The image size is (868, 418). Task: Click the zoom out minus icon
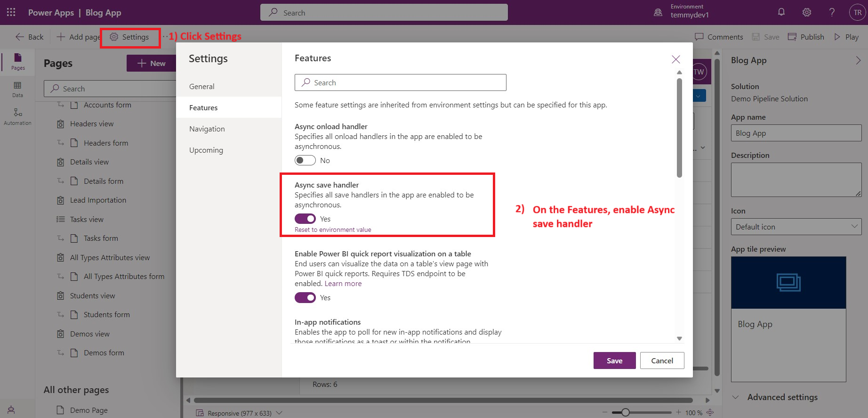click(x=605, y=412)
